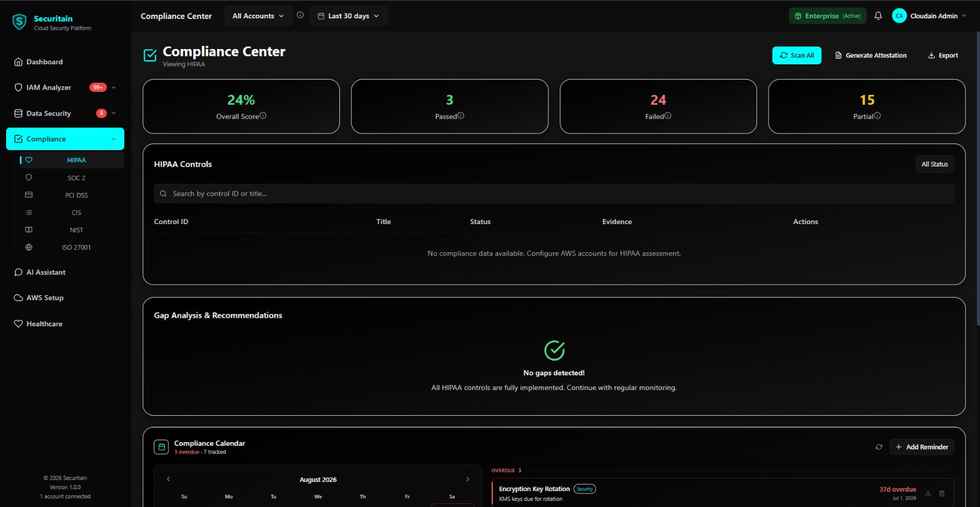
Task: Click the Actions column header
Action: point(805,222)
